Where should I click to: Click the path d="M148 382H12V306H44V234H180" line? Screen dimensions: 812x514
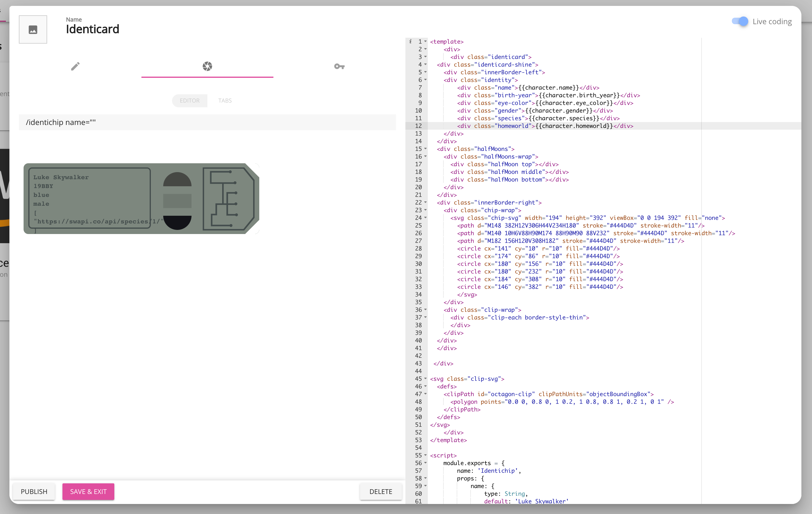point(581,226)
